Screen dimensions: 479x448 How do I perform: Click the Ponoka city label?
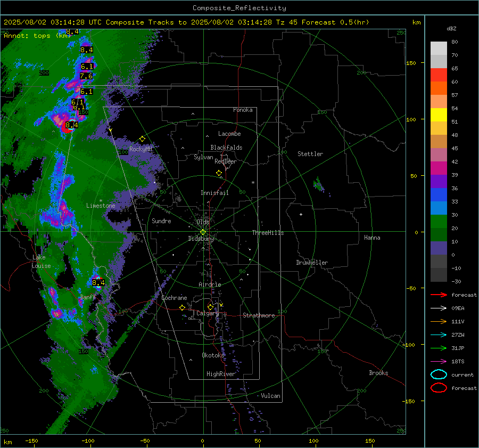(x=243, y=110)
